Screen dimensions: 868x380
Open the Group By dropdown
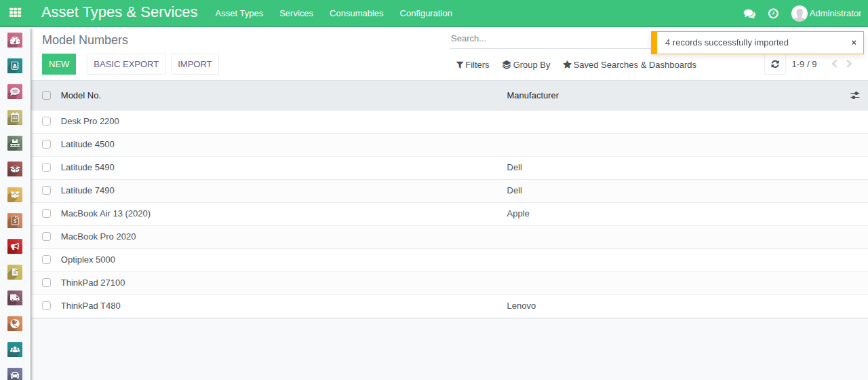point(526,65)
